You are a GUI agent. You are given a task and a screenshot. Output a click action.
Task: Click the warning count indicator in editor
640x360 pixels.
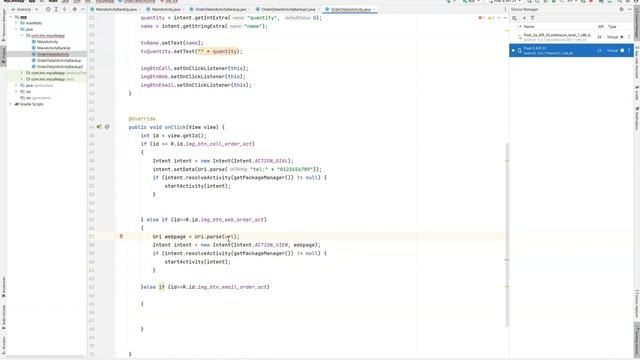click(x=491, y=18)
